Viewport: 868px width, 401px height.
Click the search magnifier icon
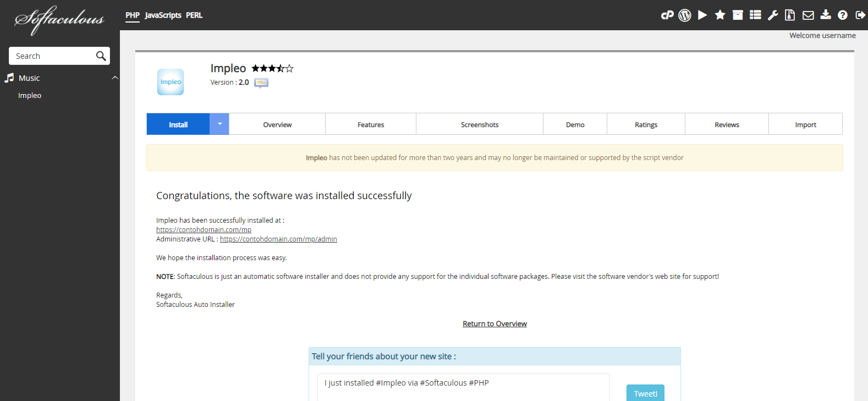(101, 56)
